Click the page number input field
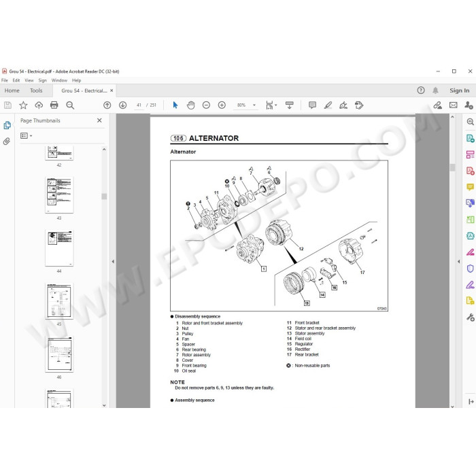The image size is (476, 476). pyautogui.click(x=139, y=105)
